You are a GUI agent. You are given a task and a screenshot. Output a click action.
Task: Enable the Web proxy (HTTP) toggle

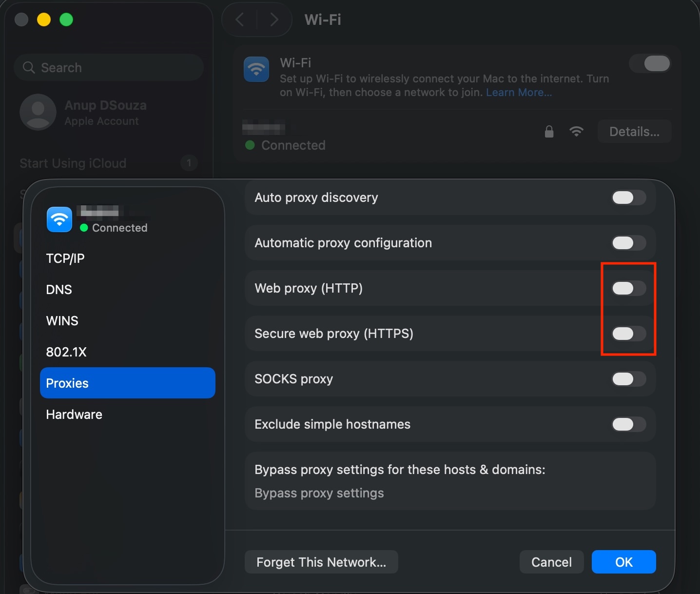pyautogui.click(x=628, y=288)
